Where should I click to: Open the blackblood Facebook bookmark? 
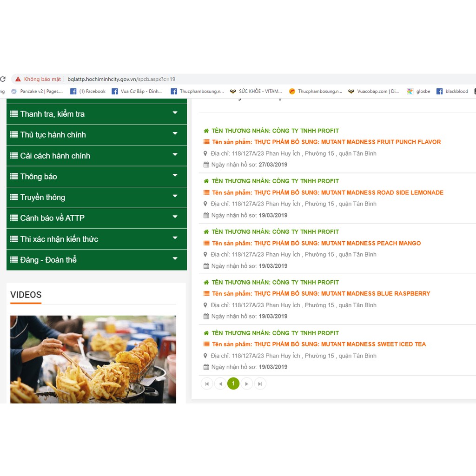pyautogui.click(x=452, y=92)
